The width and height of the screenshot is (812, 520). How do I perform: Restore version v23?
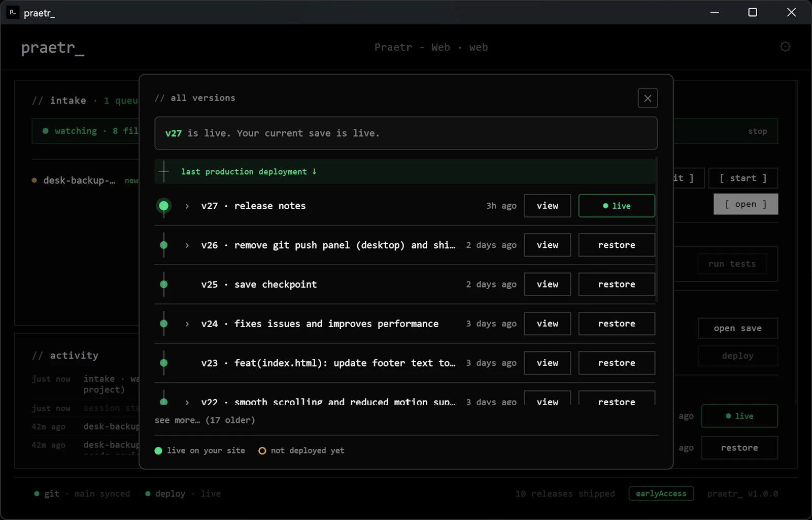[617, 363]
